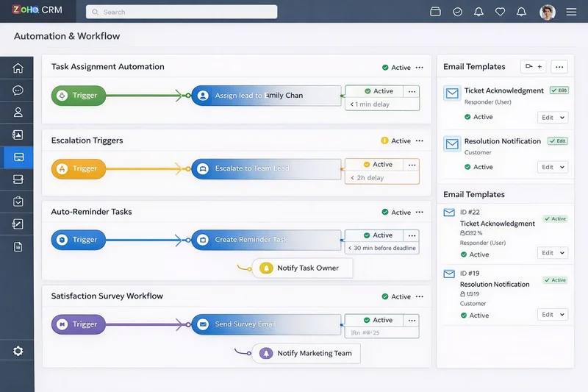Open ellipsis on Escalate status box

pos(412,165)
